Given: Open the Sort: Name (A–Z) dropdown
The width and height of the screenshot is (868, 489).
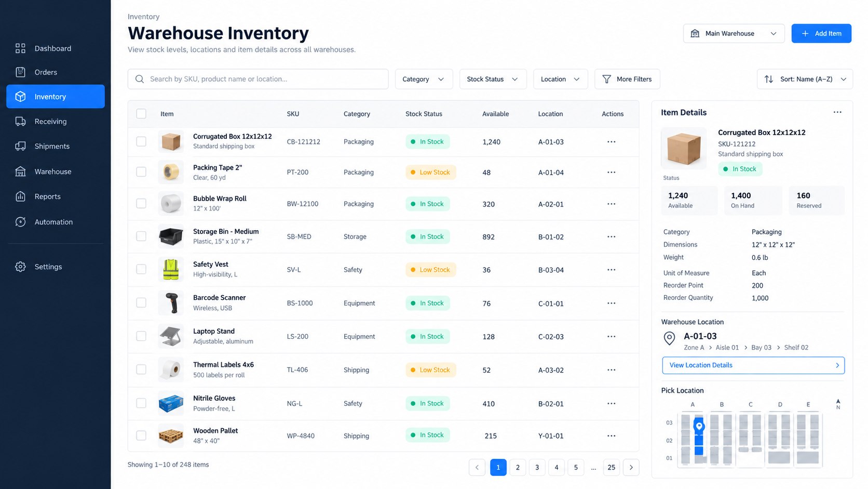Looking at the screenshot, I should [805, 79].
